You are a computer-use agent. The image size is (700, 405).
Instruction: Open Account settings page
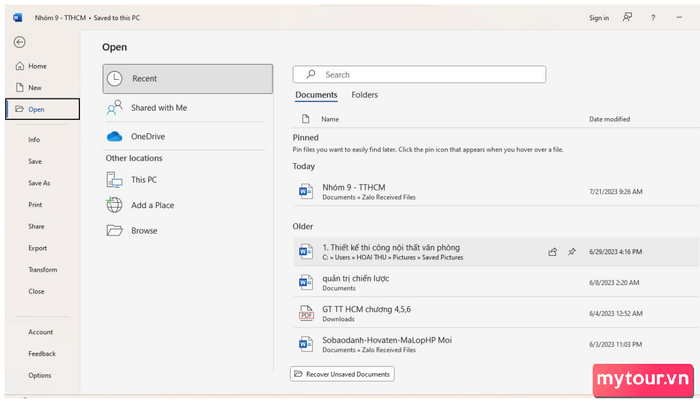pos(41,332)
